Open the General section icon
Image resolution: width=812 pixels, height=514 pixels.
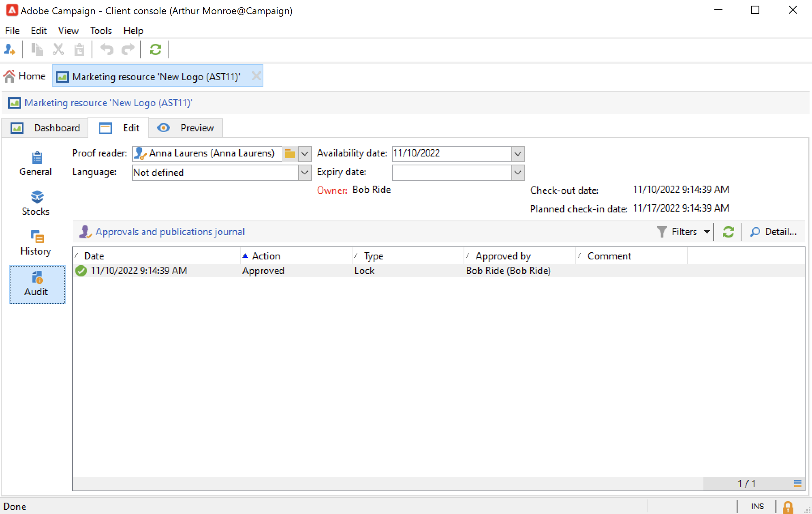point(37,157)
